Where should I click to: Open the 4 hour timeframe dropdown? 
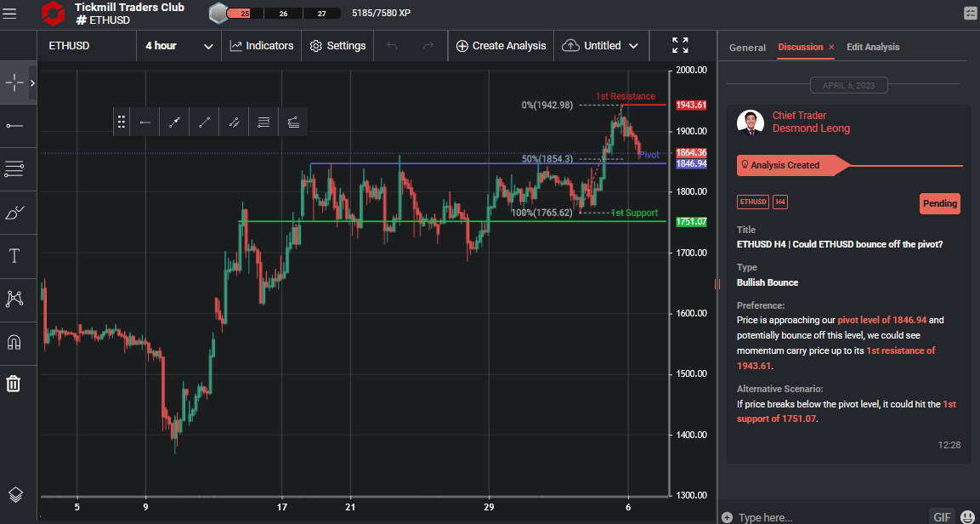point(178,46)
